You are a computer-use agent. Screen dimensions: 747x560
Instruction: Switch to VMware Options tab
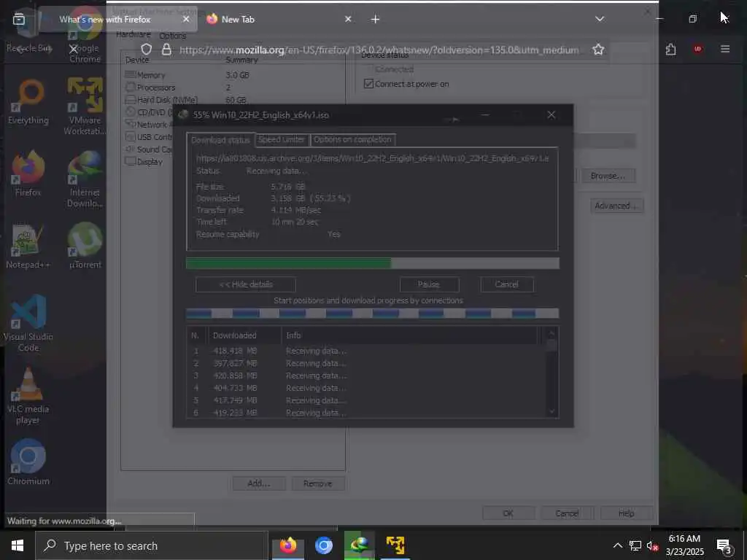tap(172, 36)
